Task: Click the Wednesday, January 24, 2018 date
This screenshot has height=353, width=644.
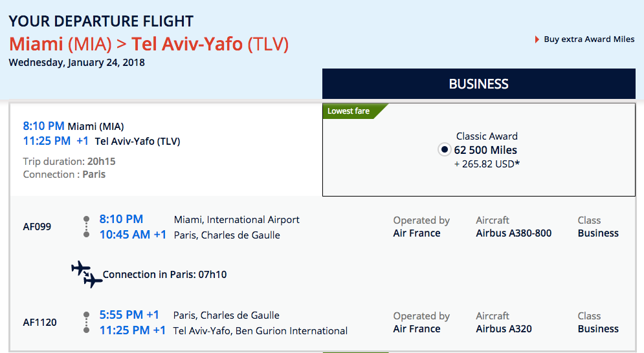Action: tap(77, 63)
